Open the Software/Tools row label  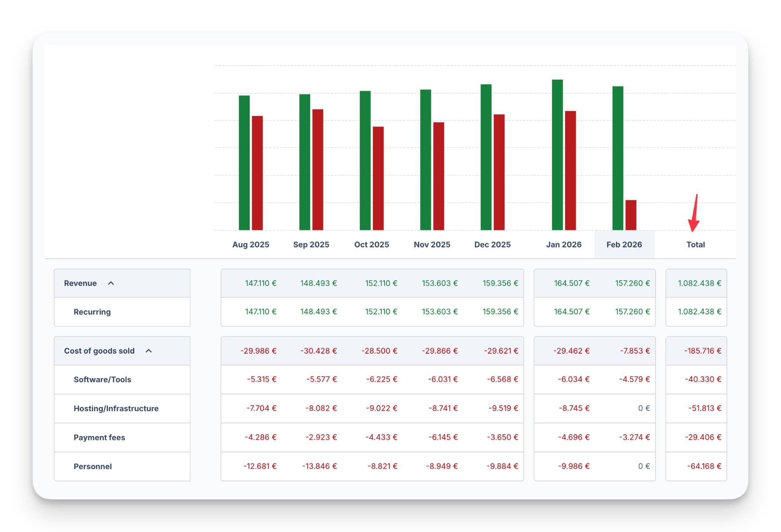pyautogui.click(x=102, y=380)
